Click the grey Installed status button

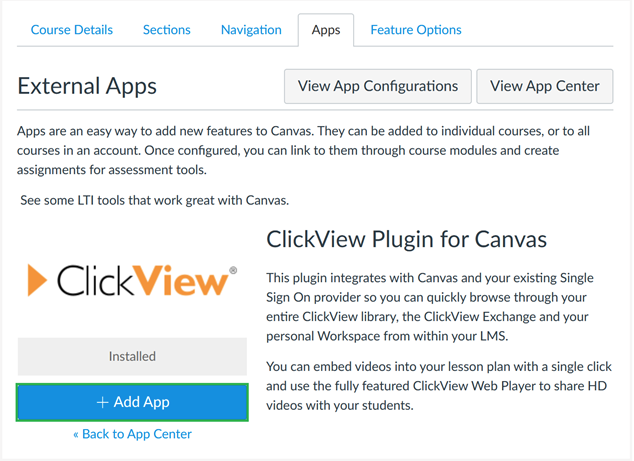132,356
